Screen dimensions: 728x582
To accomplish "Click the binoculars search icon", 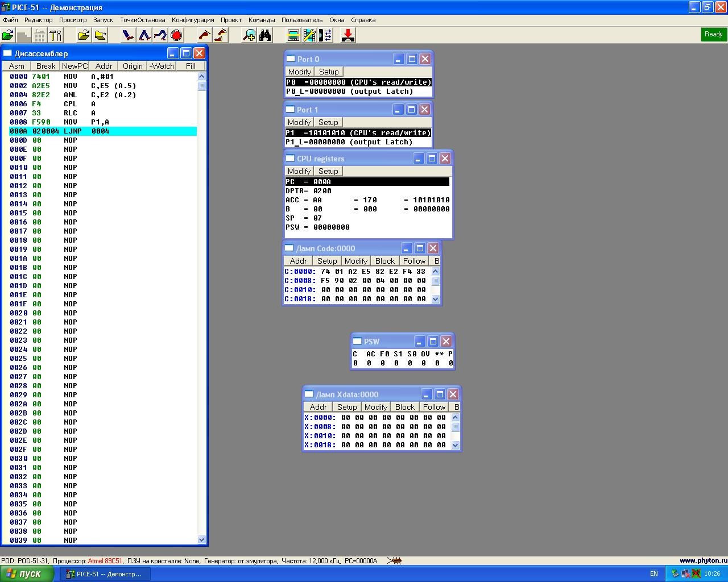I will click(265, 35).
